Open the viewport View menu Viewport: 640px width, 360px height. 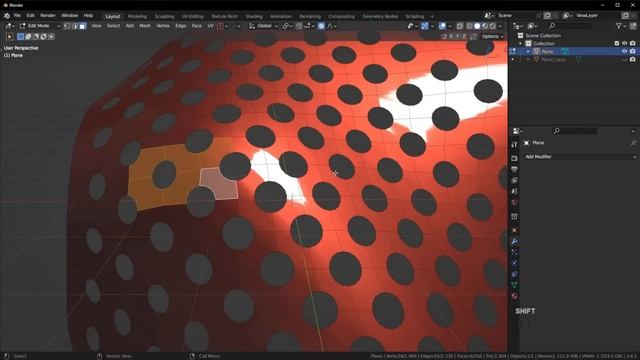[96, 26]
